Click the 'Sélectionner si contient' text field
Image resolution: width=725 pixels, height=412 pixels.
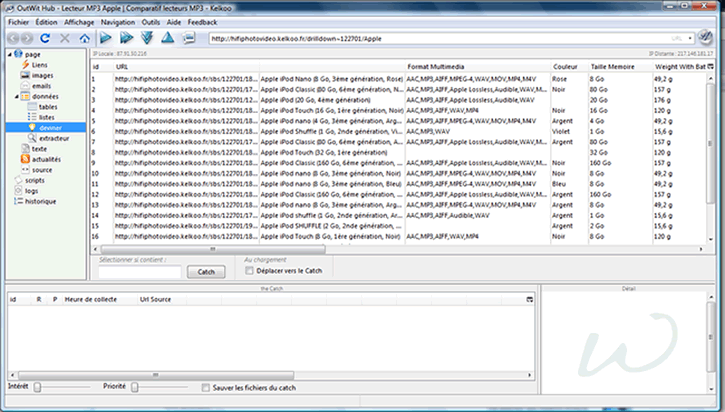point(140,272)
